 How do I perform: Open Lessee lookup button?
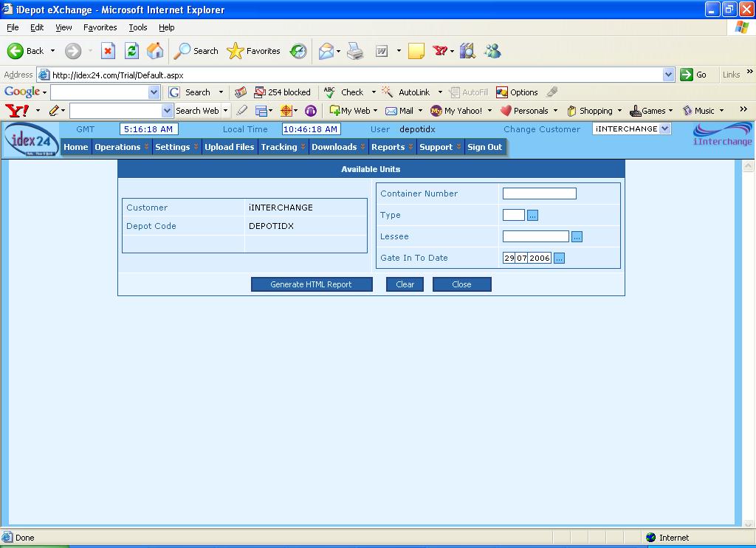click(x=577, y=236)
